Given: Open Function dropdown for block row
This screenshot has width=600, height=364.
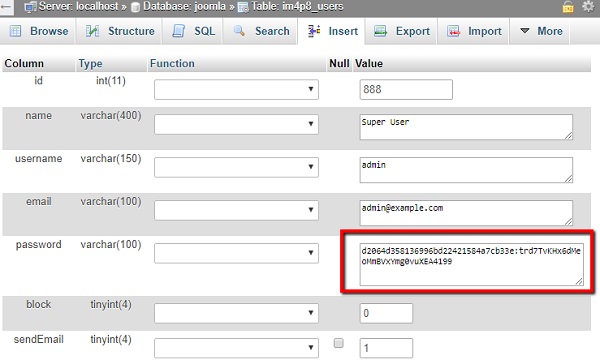Looking at the screenshot, I should [x=236, y=313].
